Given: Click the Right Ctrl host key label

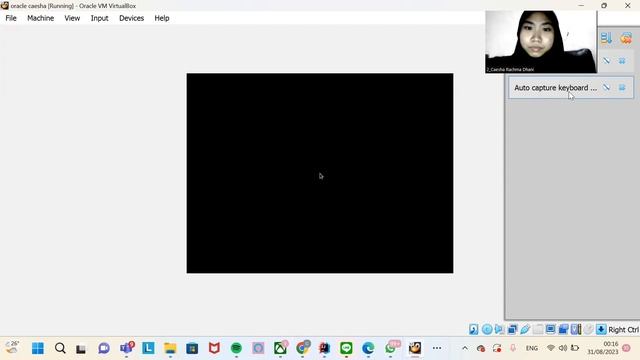Looking at the screenshot, I should tap(623, 329).
